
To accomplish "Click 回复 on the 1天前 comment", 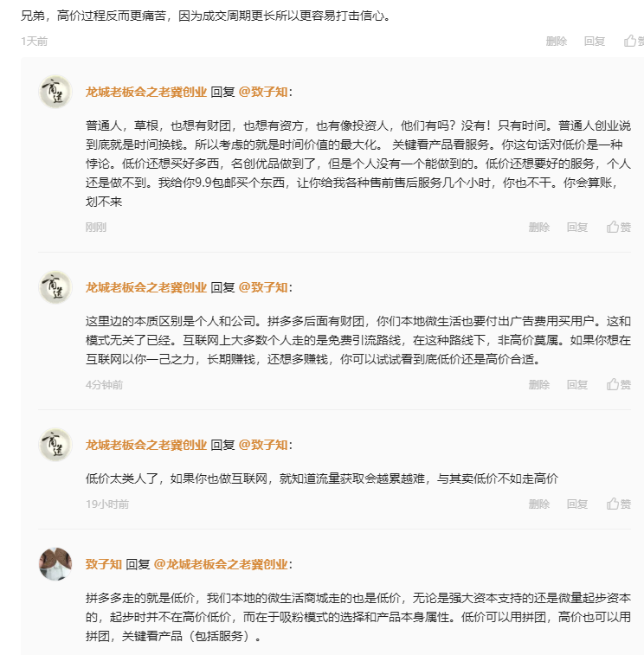I will pyautogui.click(x=595, y=41).
